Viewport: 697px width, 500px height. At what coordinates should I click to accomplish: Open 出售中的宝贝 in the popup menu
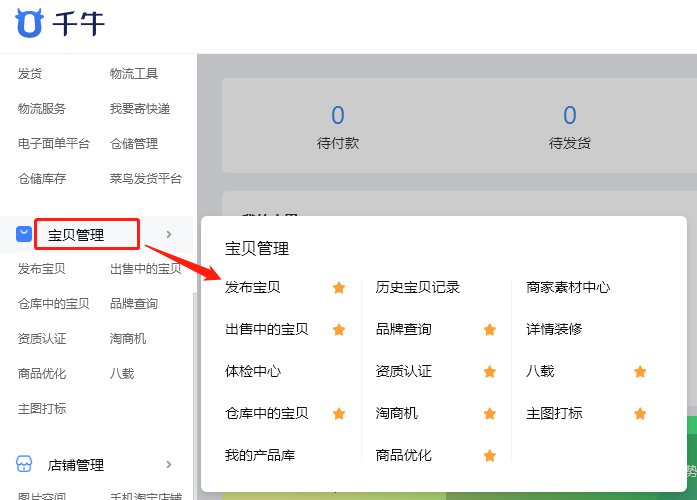[x=266, y=329]
